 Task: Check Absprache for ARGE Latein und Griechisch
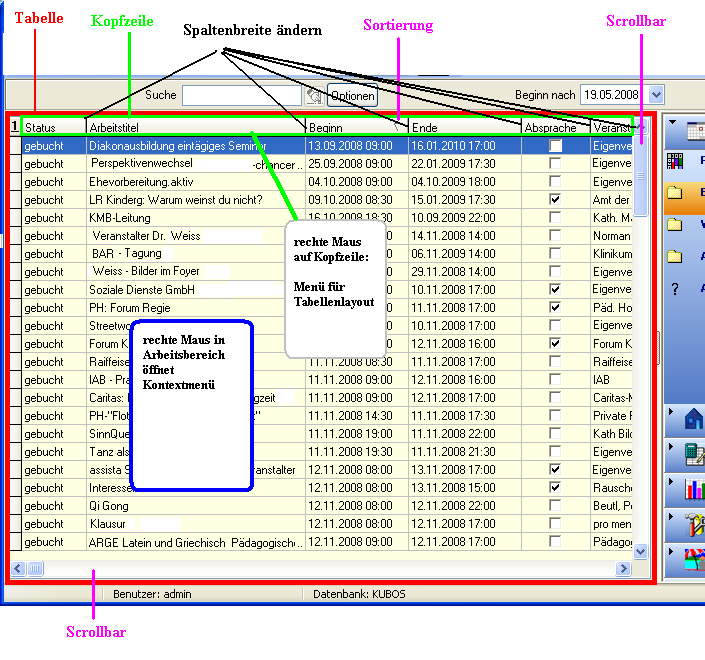tap(556, 541)
